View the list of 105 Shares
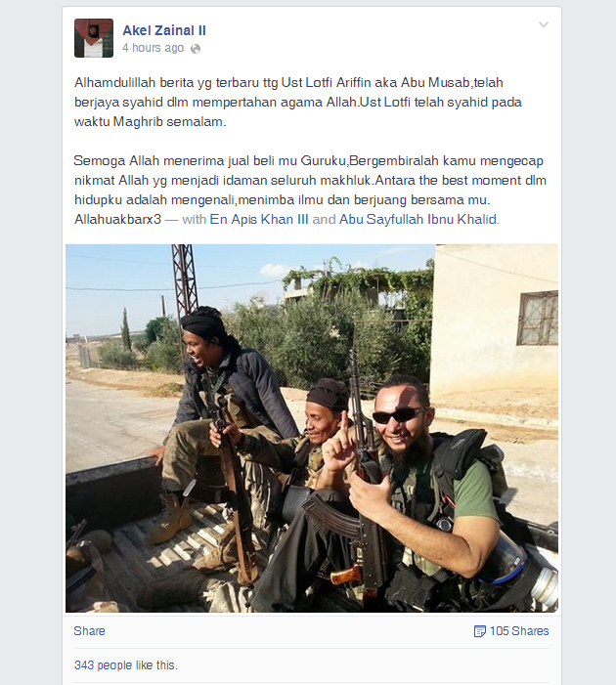This screenshot has height=685, width=616. [x=519, y=631]
